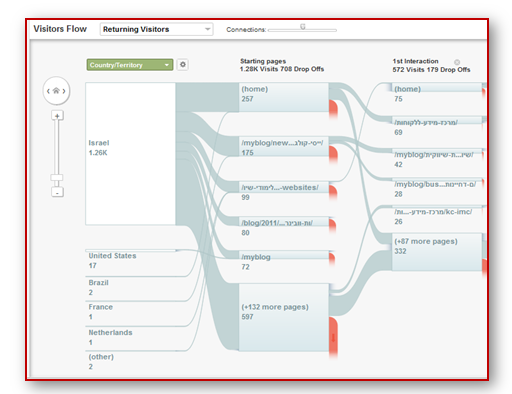Click the (home) 257 starting page node
This screenshot has height=394, width=512.
(284, 97)
